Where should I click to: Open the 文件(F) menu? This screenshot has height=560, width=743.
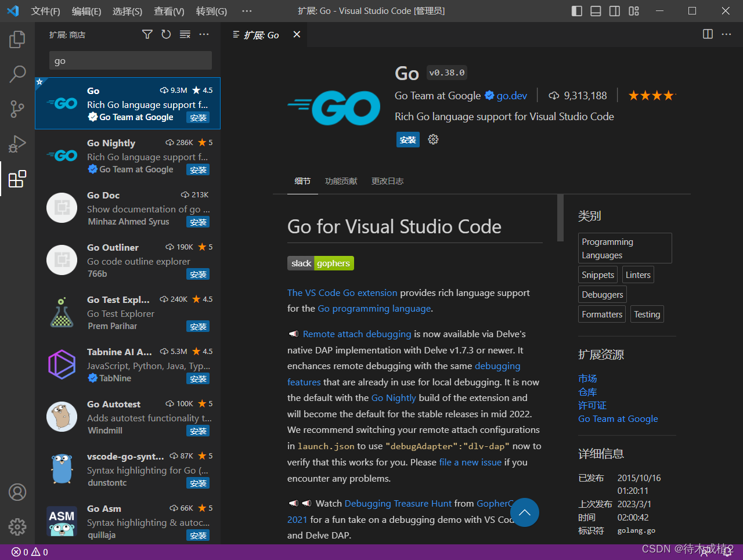point(45,11)
